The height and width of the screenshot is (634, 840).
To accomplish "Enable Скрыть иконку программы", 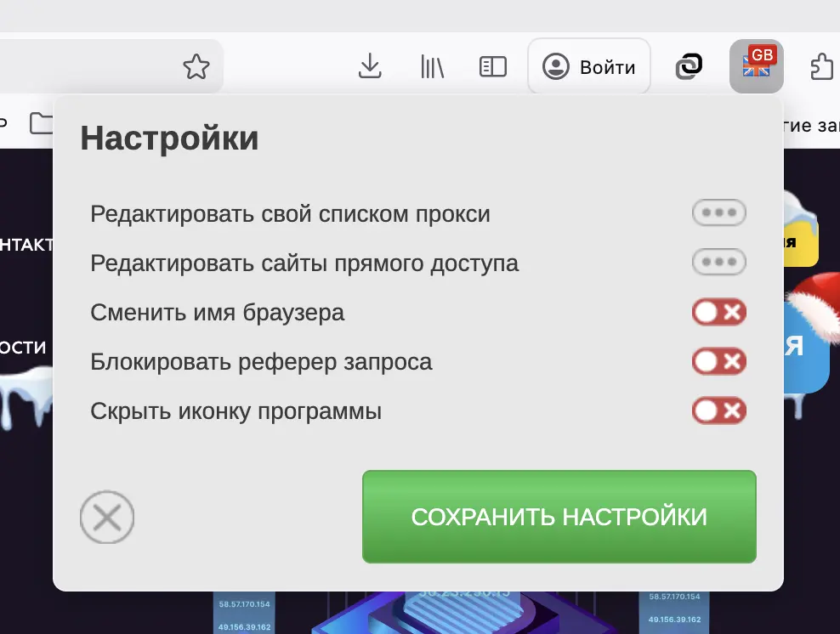I will coord(718,410).
